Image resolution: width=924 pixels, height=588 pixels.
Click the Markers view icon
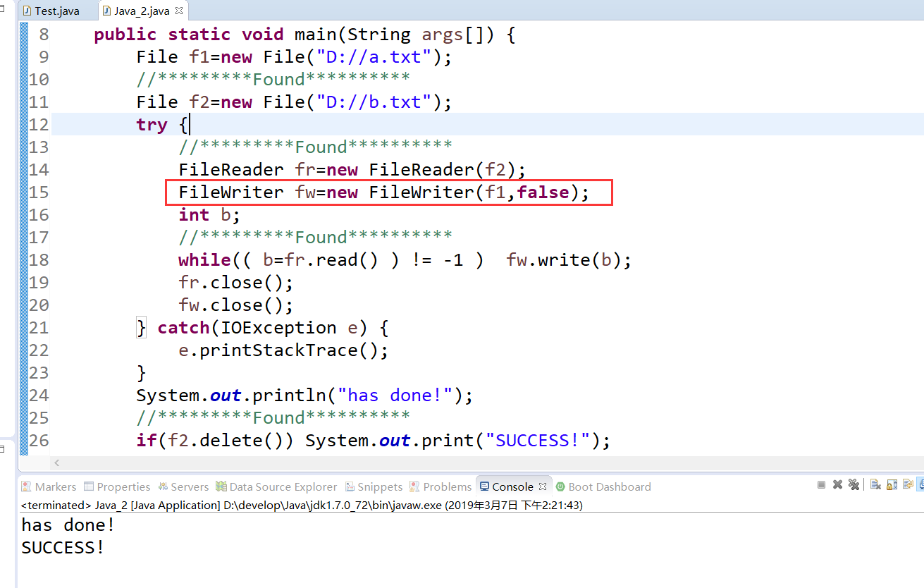click(48, 486)
